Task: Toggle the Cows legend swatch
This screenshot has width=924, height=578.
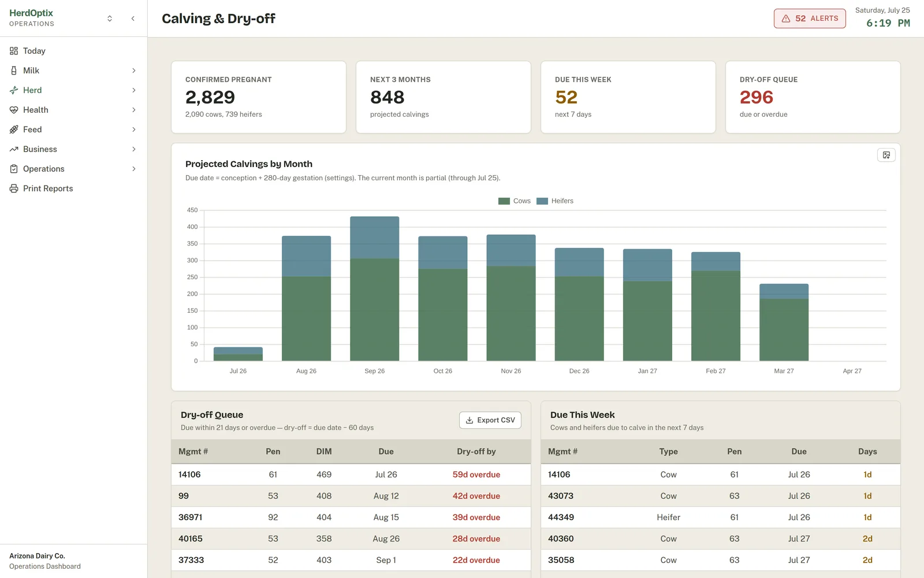Action: tap(504, 201)
